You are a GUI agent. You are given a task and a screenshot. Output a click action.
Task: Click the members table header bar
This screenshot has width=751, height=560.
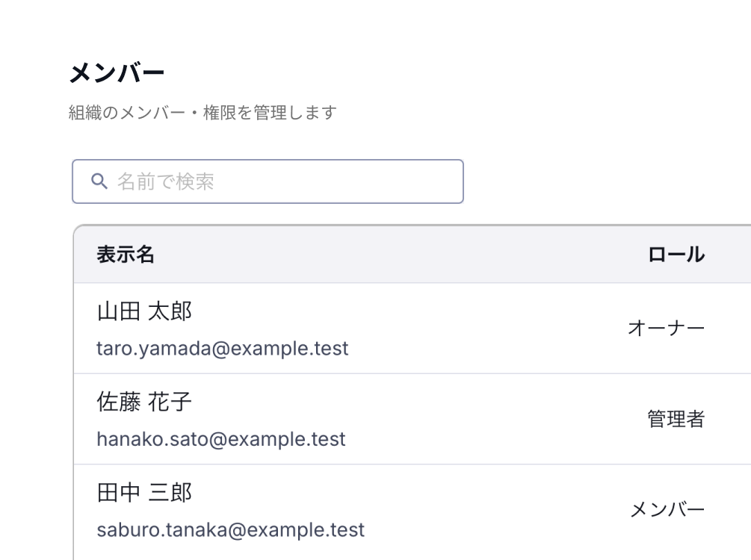[412, 254]
